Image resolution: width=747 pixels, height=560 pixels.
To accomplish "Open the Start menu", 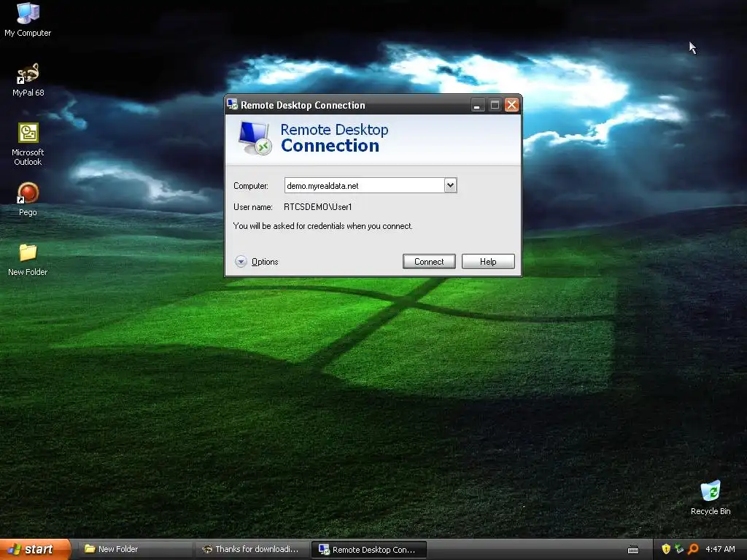I will (x=35, y=549).
